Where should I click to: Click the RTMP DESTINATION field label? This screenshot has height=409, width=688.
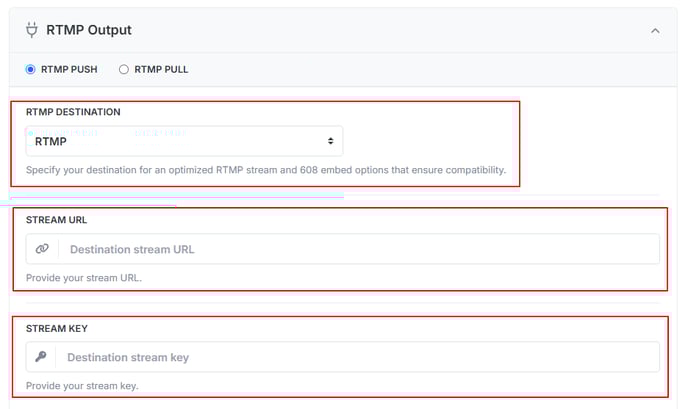pyautogui.click(x=73, y=112)
